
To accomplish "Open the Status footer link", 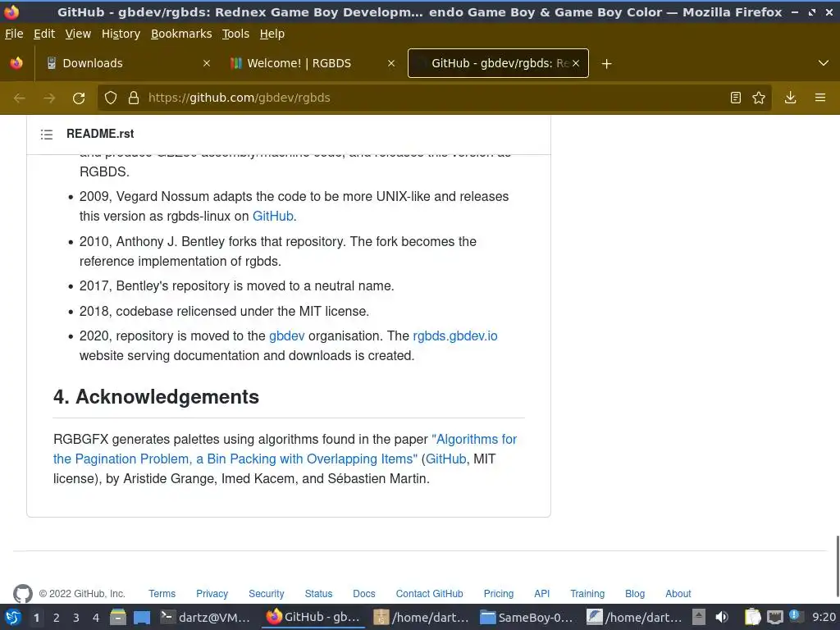I will 318,594.
